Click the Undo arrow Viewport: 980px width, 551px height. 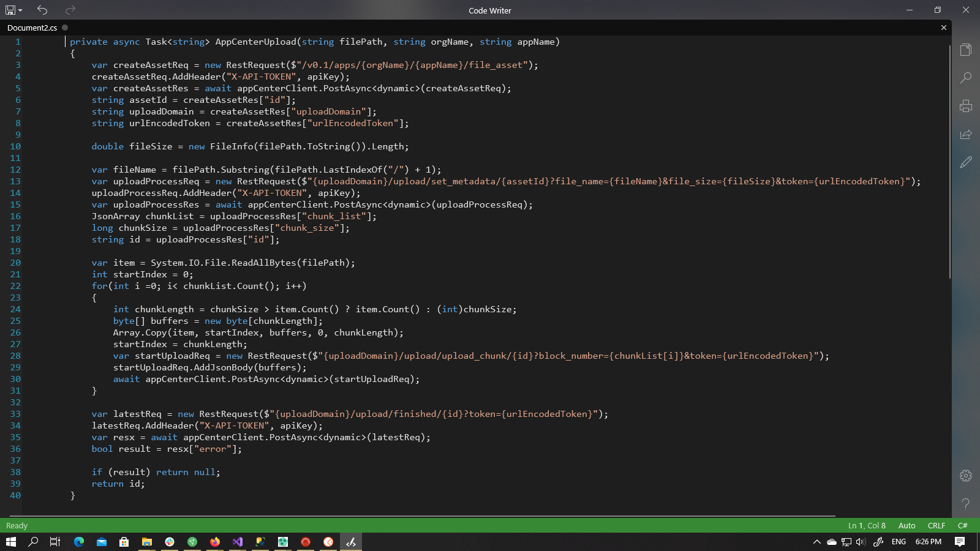click(x=42, y=10)
